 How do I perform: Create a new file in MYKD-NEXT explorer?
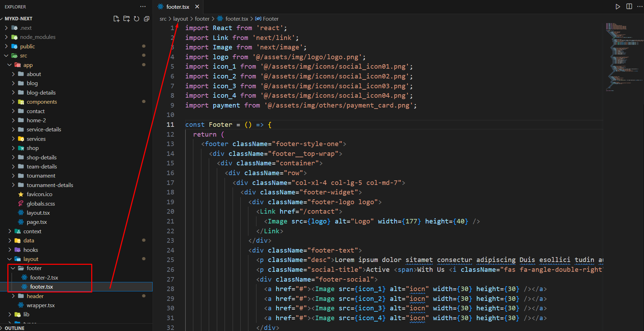[116, 19]
